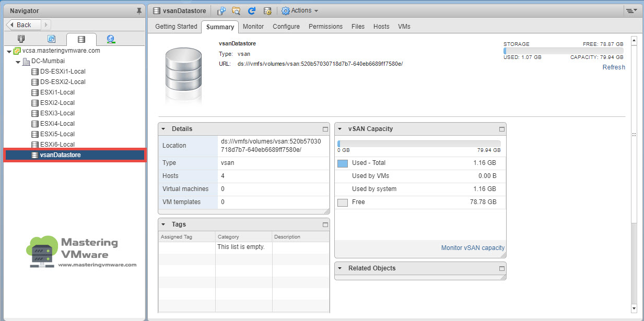Image resolution: width=644 pixels, height=321 pixels.
Task: Select the ESXi4-Local datastore
Action: (57, 124)
